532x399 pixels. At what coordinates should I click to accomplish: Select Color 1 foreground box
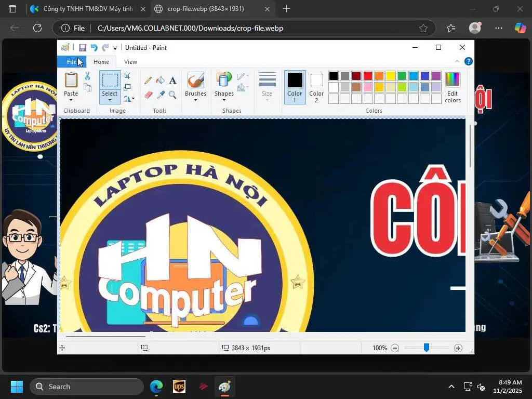click(x=295, y=87)
